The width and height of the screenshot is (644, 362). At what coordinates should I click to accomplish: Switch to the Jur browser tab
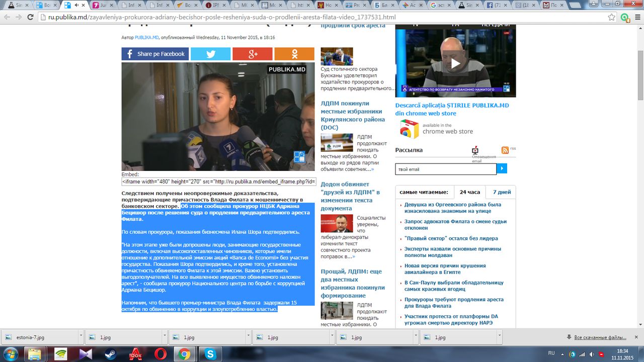pos(104,6)
